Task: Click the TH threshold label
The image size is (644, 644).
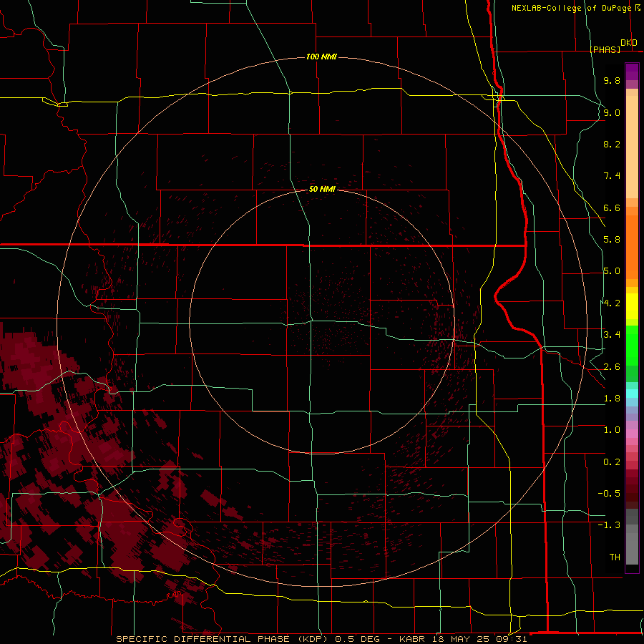Action: click(615, 557)
